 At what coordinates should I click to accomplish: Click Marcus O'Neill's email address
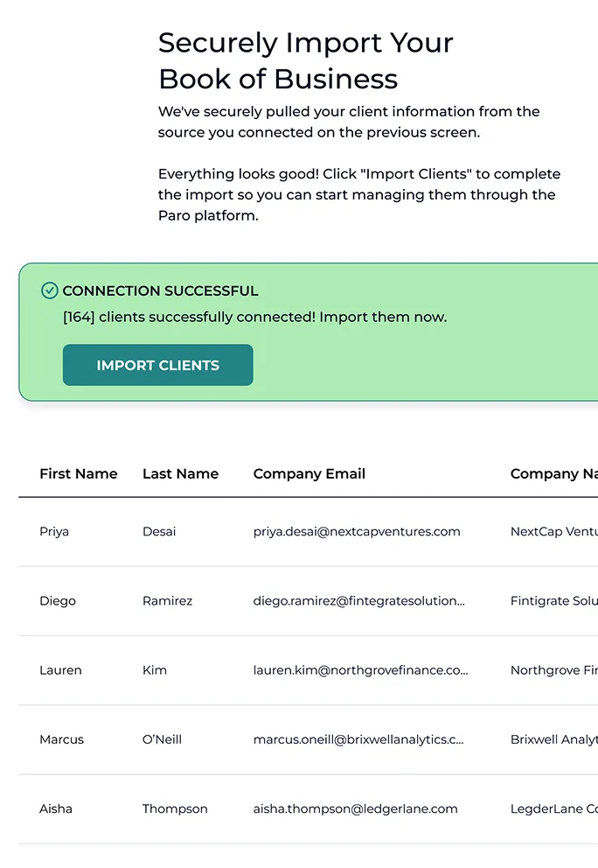click(358, 739)
